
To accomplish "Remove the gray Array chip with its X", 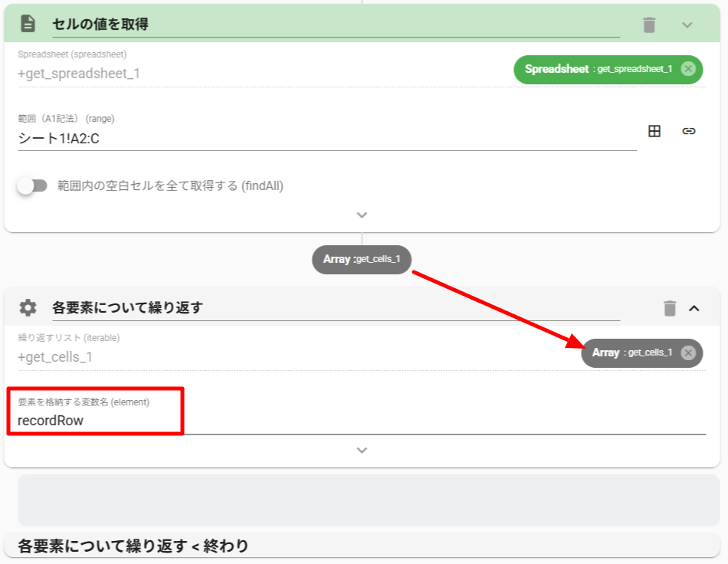I will [688, 352].
